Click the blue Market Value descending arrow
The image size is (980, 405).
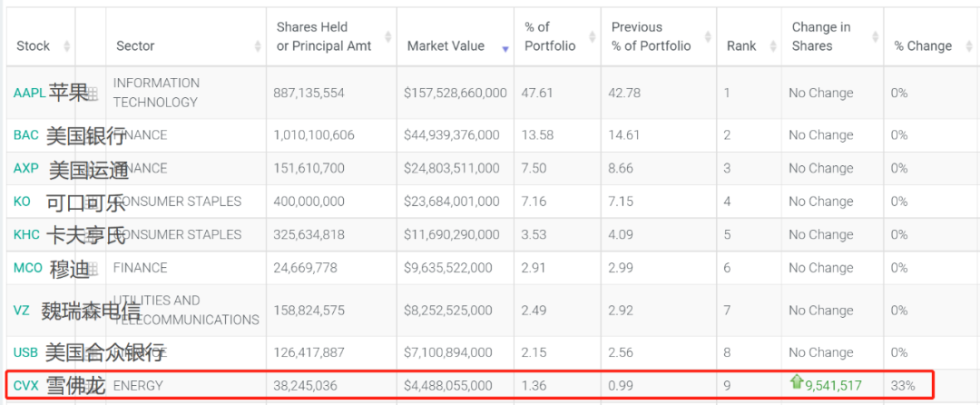click(x=505, y=47)
